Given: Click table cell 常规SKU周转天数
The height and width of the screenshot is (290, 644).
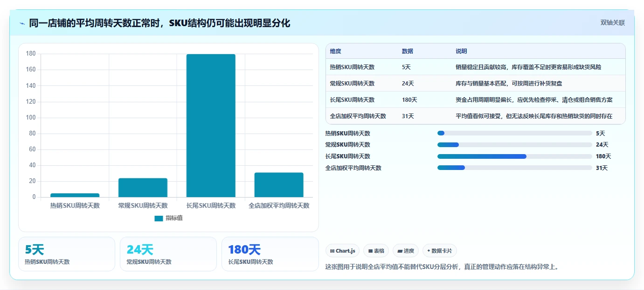Looking at the screenshot, I should pyautogui.click(x=352, y=84).
